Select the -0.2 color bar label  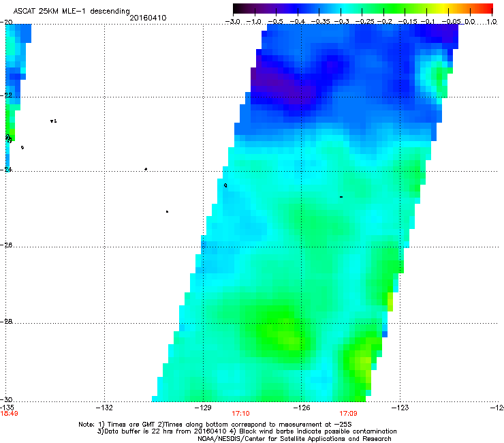[384, 22]
